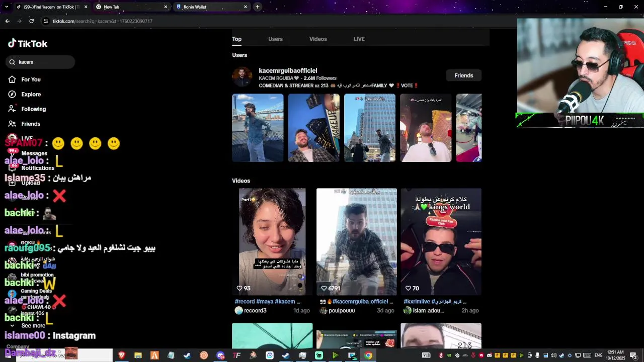Click #kxrimlive caption text
The height and width of the screenshot is (362, 644).
coord(435,302)
